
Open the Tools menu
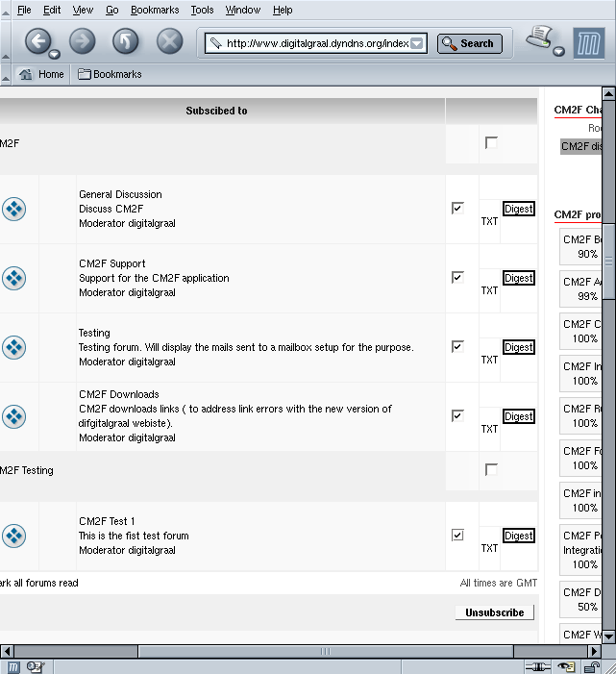tap(202, 10)
